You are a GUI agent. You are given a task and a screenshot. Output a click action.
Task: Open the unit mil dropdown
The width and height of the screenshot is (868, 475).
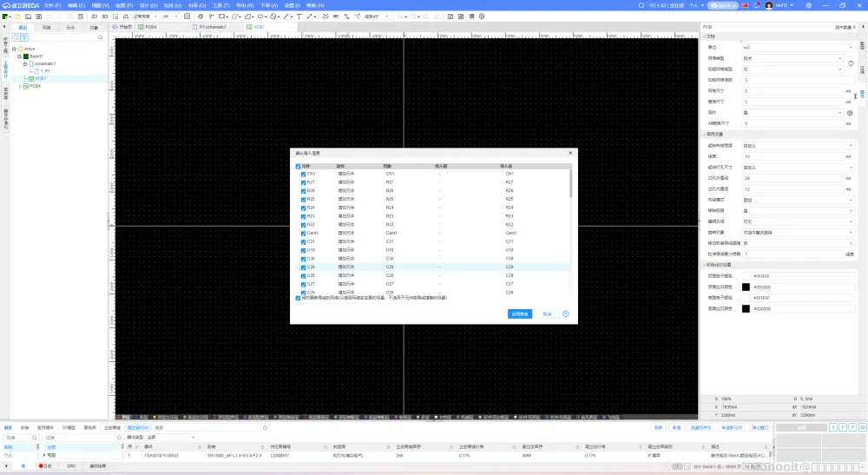click(x=798, y=48)
